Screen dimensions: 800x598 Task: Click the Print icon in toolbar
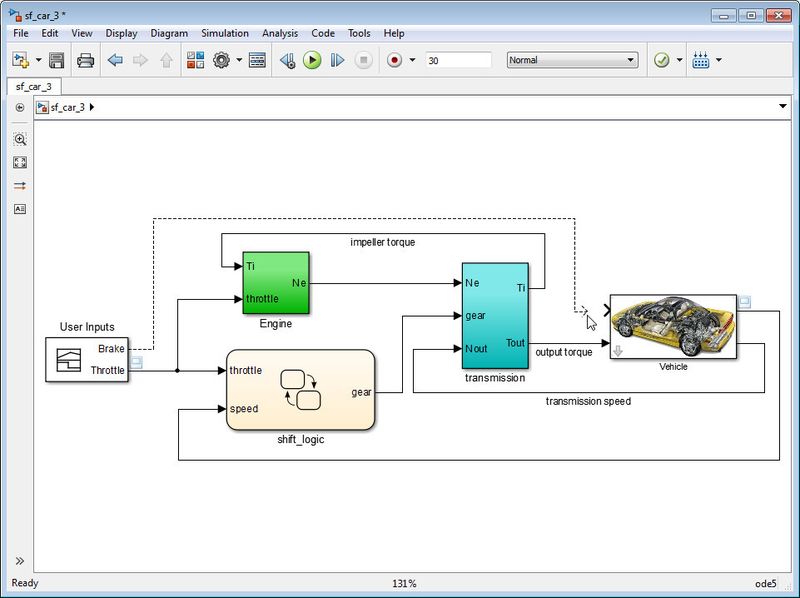pyautogui.click(x=86, y=61)
